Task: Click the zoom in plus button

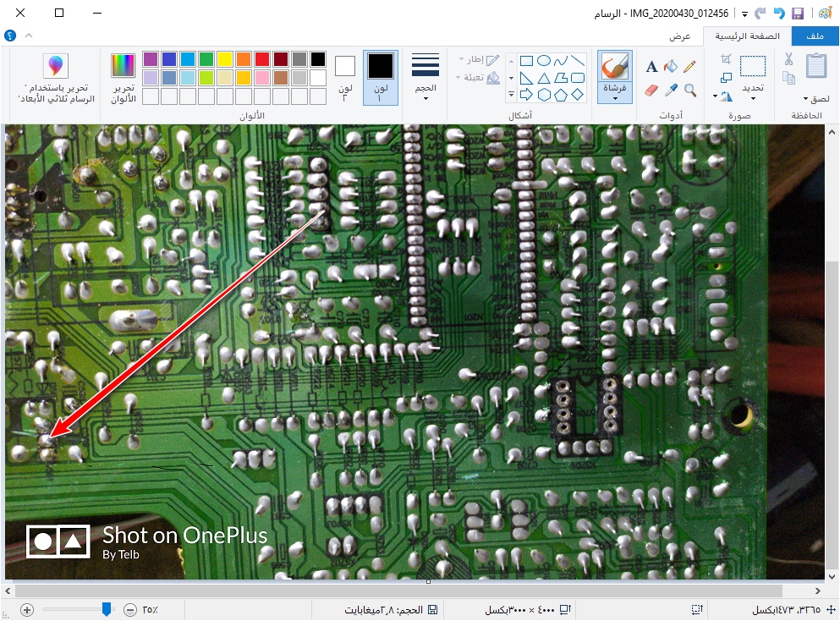Action: tap(27, 610)
